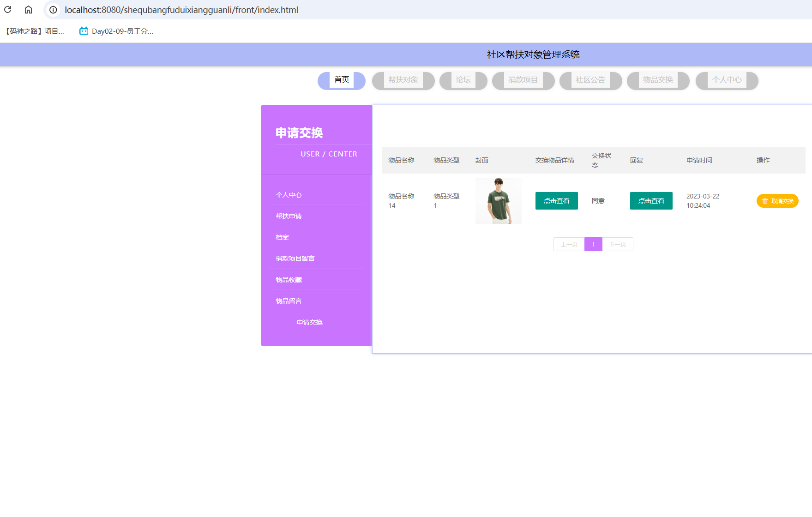Select page 1 in pagination
The height and width of the screenshot is (517, 812).
click(x=593, y=244)
